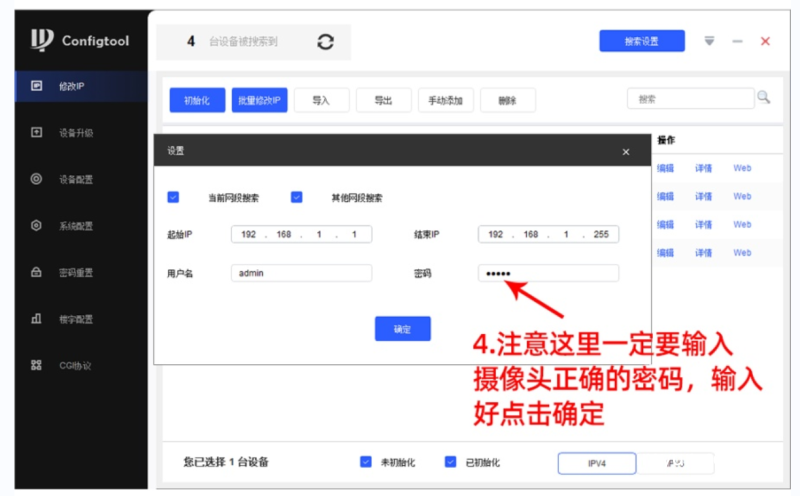Toggle 其他网段搜索 checkbox
This screenshot has width=800, height=496.
pyautogui.click(x=296, y=197)
